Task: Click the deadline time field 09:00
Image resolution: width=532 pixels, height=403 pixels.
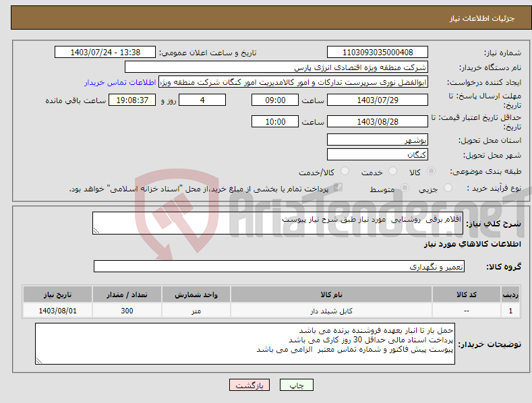Action: click(x=275, y=100)
